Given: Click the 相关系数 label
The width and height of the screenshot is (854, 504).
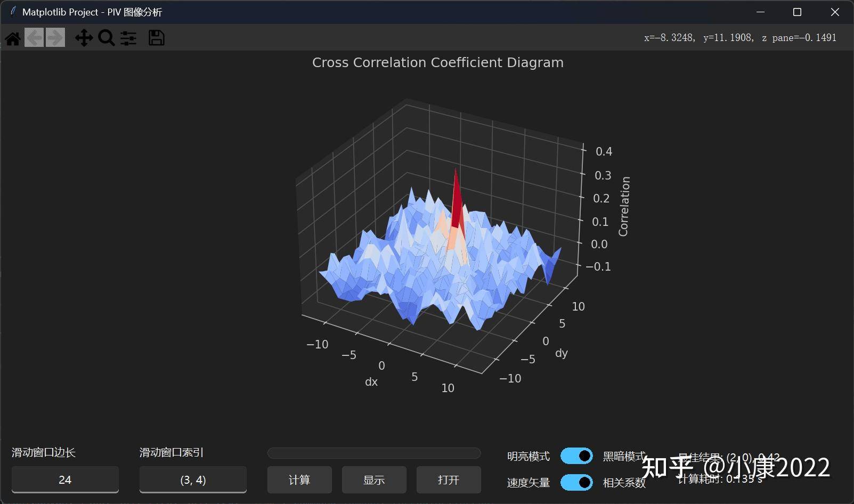Looking at the screenshot, I should coord(624,482).
